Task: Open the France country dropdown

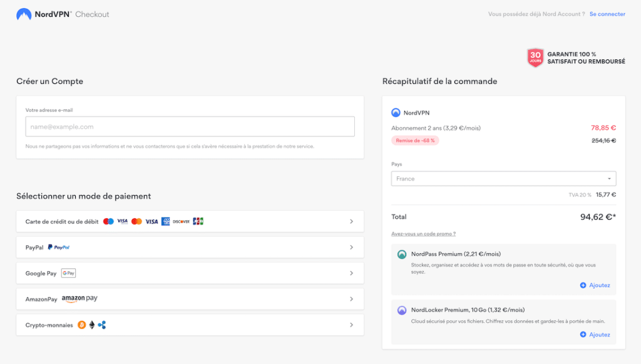Action: pos(503,179)
